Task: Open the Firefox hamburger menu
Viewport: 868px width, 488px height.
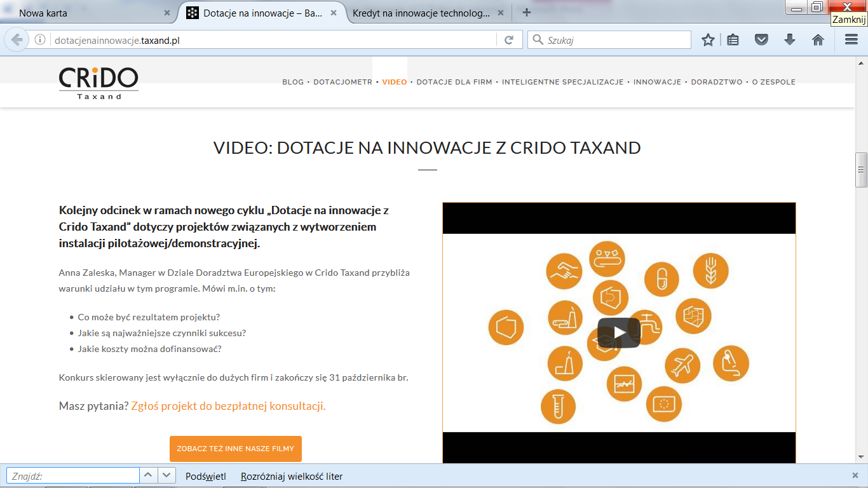Action: [x=851, y=40]
